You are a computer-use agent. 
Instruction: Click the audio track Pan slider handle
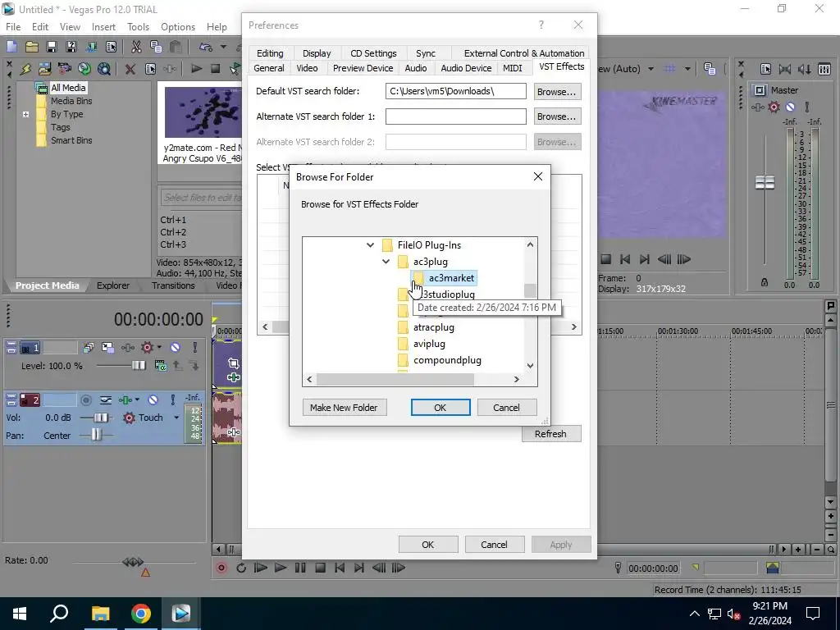[x=96, y=435]
